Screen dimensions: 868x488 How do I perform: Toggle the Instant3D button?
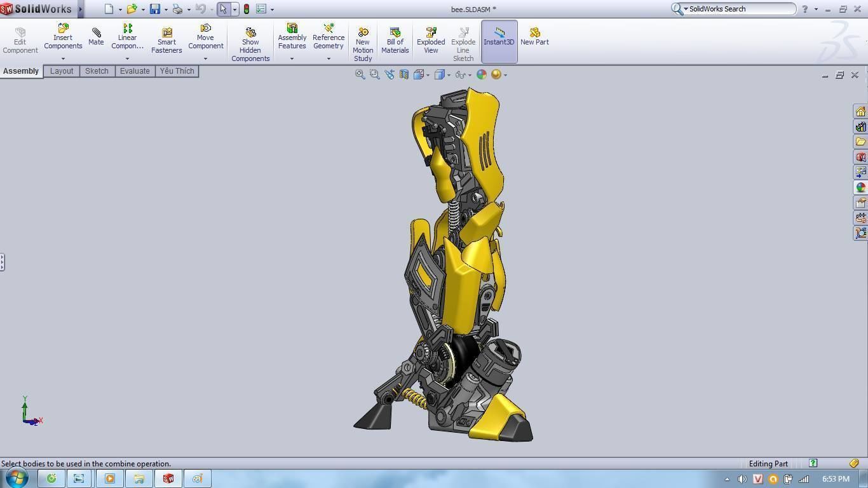point(499,41)
